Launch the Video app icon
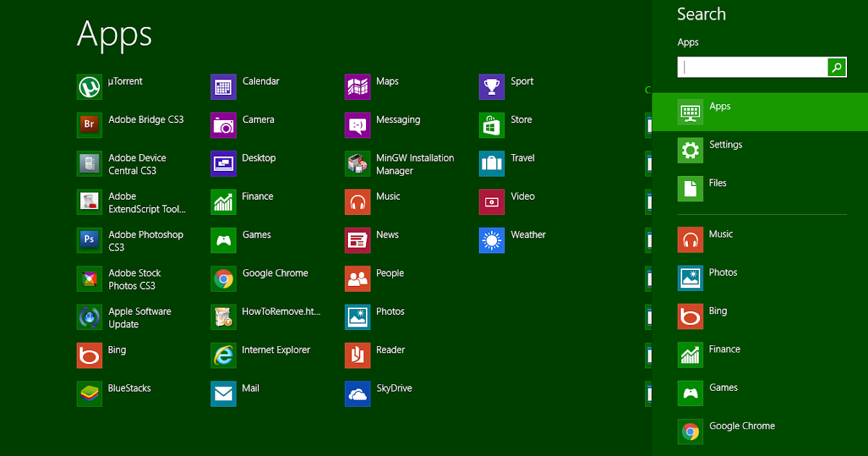Image resolution: width=868 pixels, height=456 pixels. 492,202
